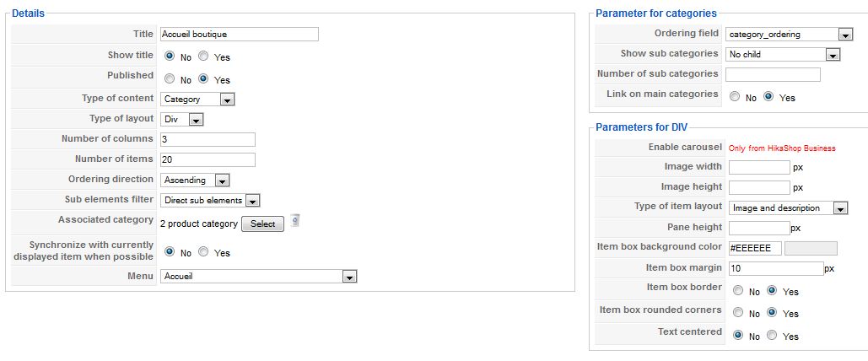
Task: Click the Select button for associated category
Action: [x=262, y=224]
